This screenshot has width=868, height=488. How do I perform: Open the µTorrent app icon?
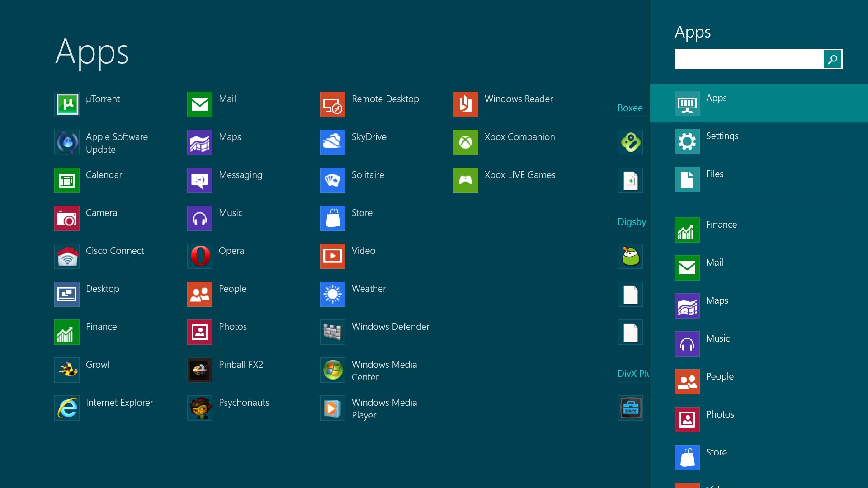coord(67,104)
